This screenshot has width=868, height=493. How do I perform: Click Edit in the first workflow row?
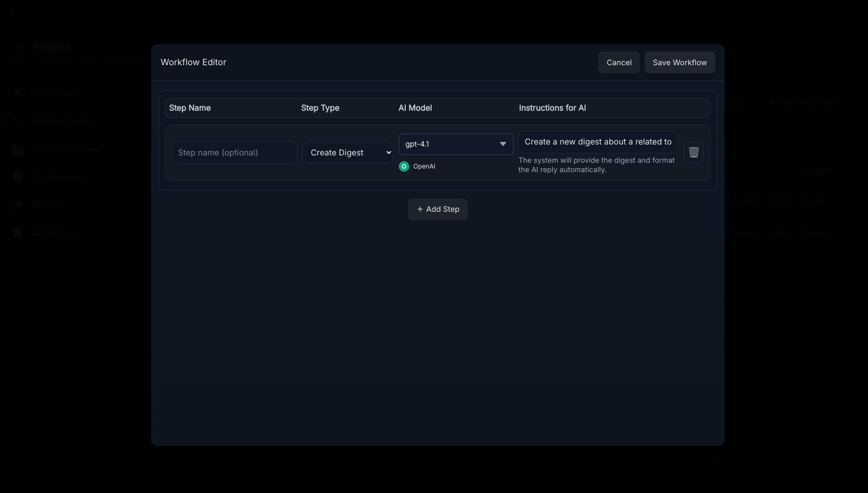tap(780, 200)
